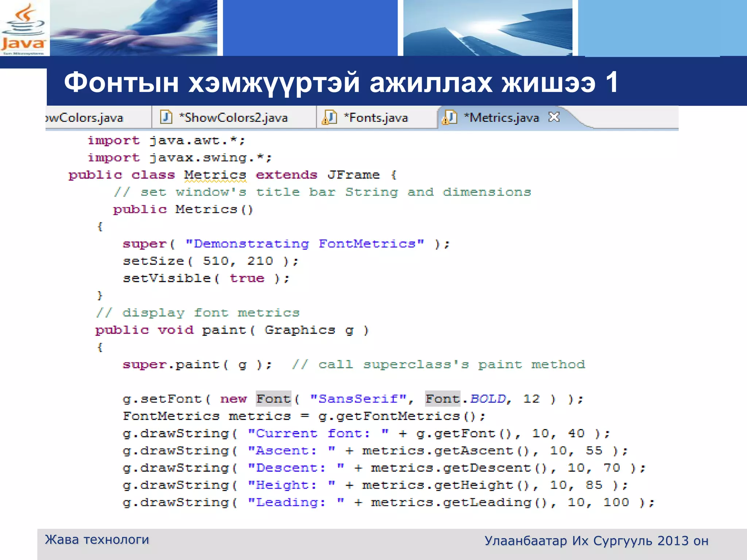Click the 'public void paint( Graphics g )' line

click(232, 330)
